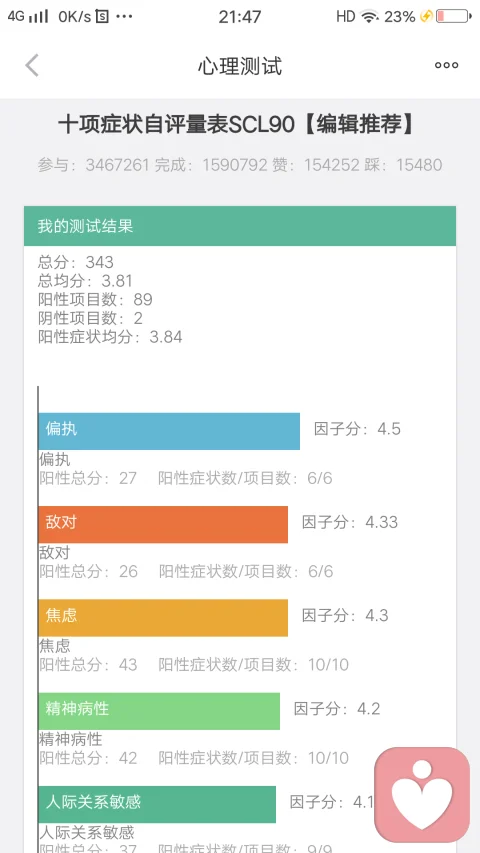Open the three-dot more options menu

click(x=446, y=65)
